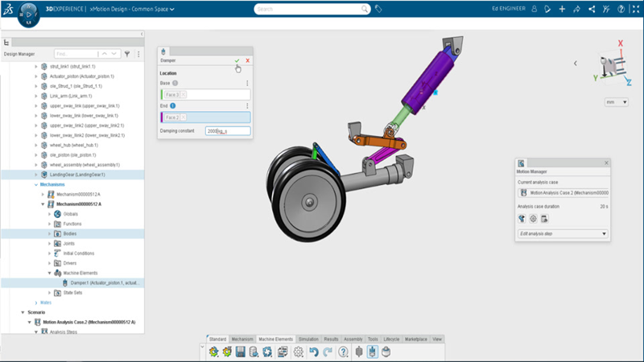The width and height of the screenshot is (644, 362).
Task: Remove Face.2 from End selection
Action: tap(184, 117)
